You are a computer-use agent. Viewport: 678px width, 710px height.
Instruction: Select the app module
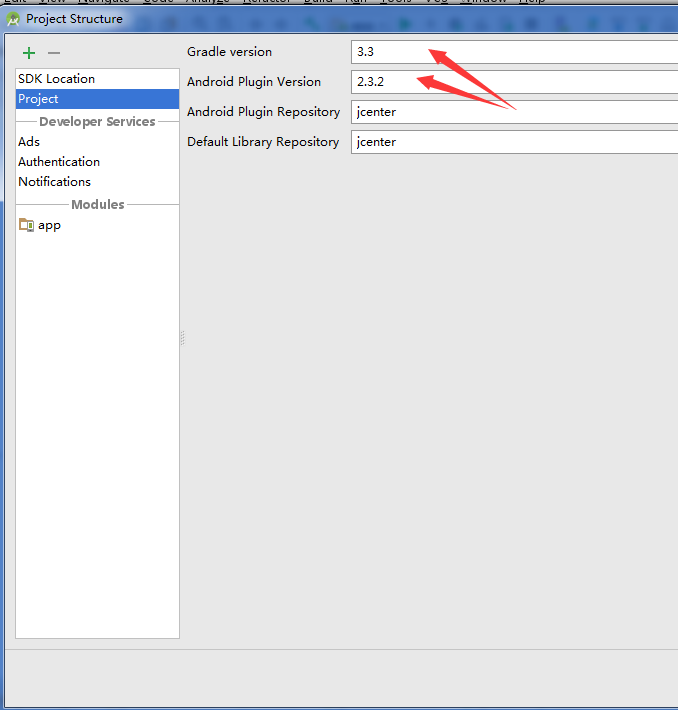point(97,225)
